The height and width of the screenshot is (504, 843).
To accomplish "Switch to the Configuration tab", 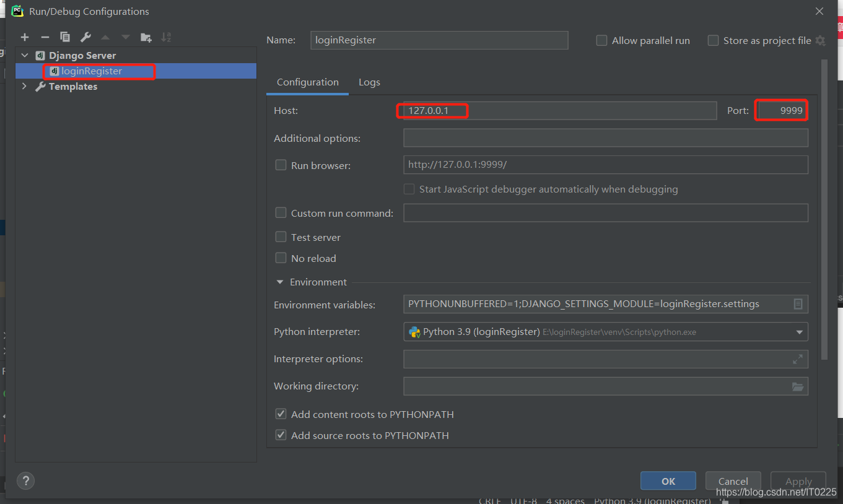I will click(308, 82).
